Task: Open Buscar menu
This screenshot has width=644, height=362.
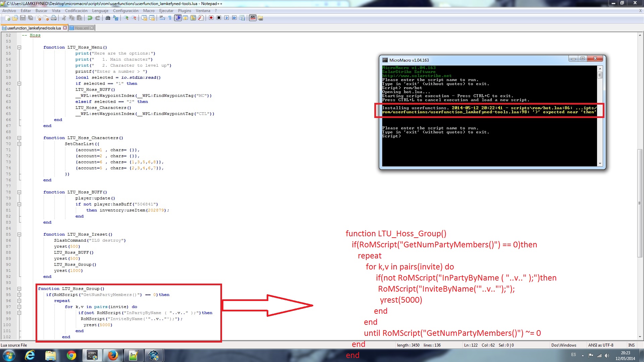Action: click(42, 11)
